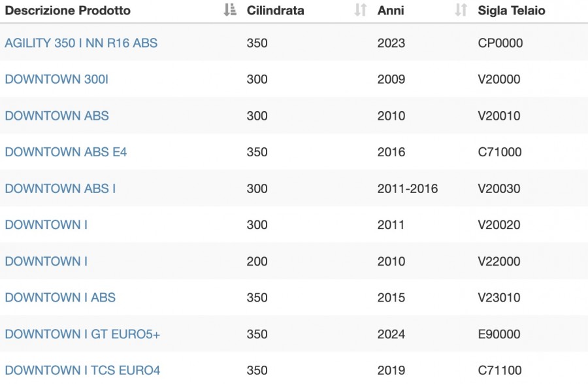The width and height of the screenshot is (588, 384).
Task: Select the 2011-2016 years cell
Action: 408,188
